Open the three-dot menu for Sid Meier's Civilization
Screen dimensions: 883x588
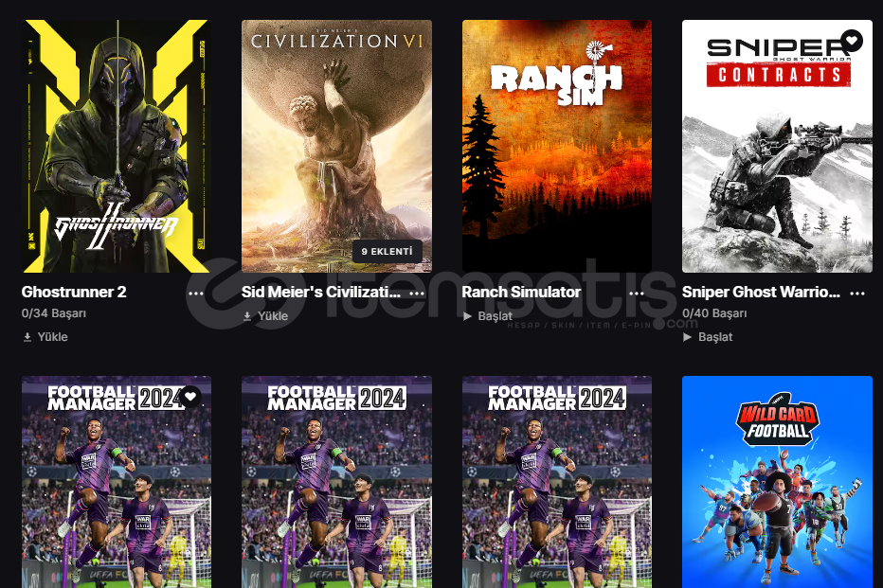[417, 294]
